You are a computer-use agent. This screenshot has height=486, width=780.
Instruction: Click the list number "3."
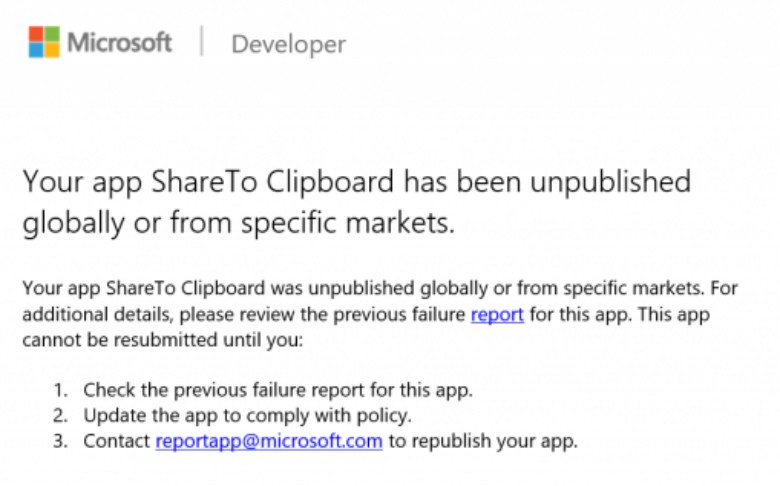coord(62,441)
